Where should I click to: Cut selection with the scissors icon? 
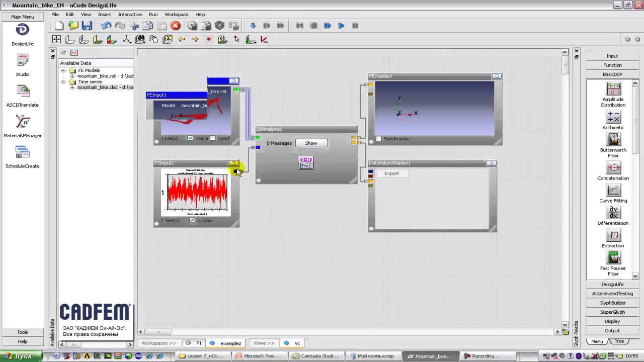click(134, 26)
